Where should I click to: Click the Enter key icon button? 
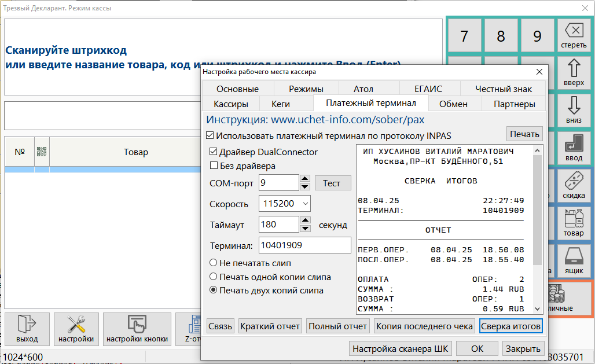(574, 149)
